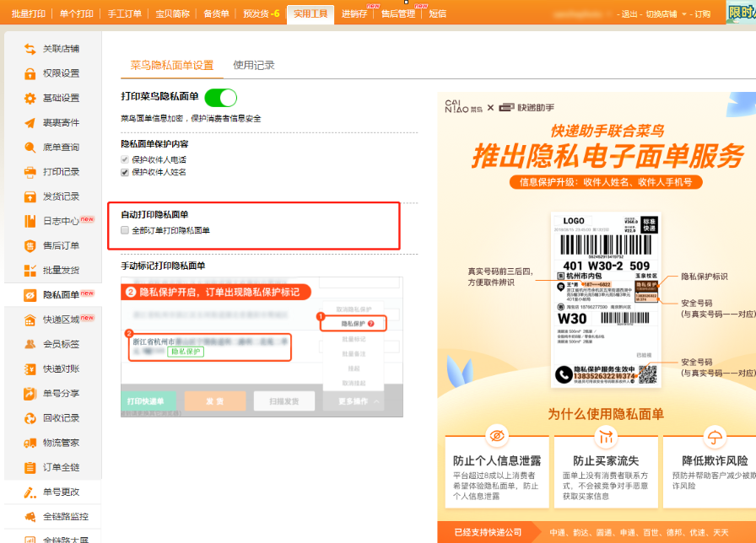Click the manual-marking tutorial screenshot image
The height and width of the screenshot is (543, 756).
(262, 347)
